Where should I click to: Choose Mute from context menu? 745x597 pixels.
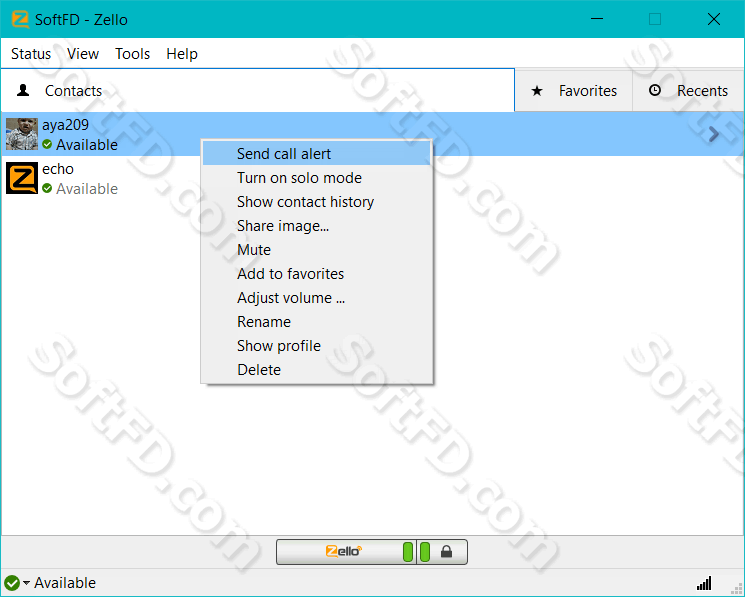click(316, 250)
